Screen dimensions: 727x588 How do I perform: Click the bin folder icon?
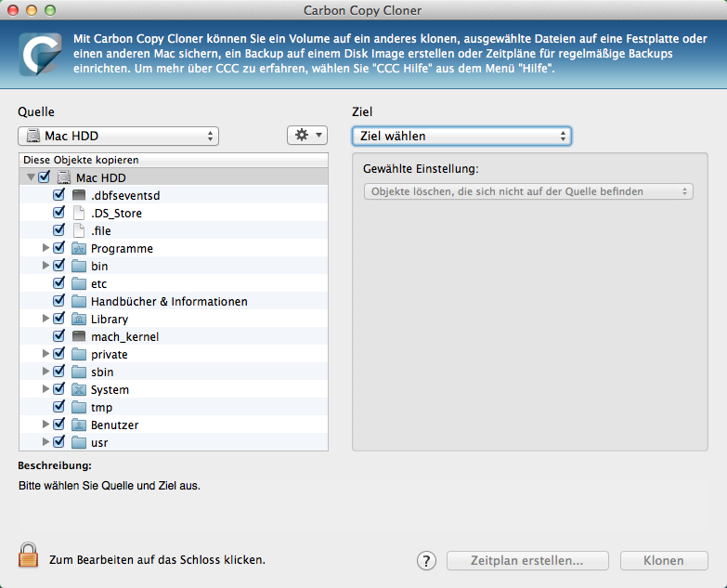[79, 266]
